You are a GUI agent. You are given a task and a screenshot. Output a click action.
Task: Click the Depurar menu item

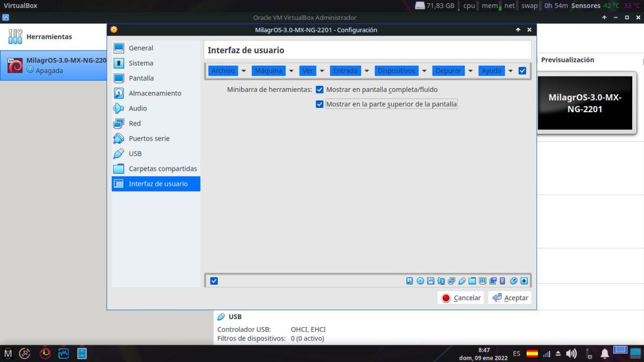(448, 71)
